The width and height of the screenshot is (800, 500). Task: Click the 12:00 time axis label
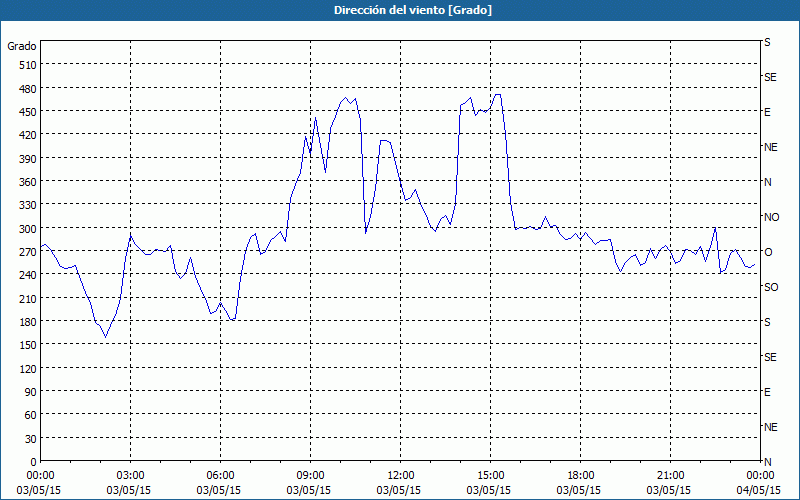click(401, 476)
